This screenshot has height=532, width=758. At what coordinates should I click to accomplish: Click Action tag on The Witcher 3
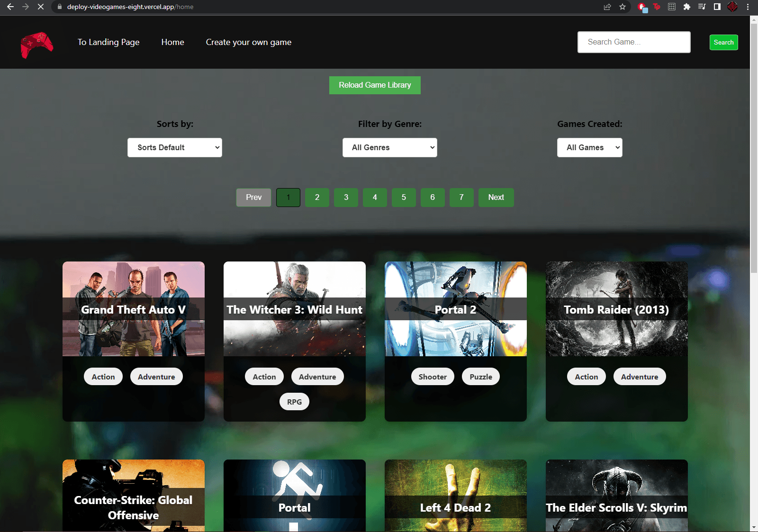[264, 377]
